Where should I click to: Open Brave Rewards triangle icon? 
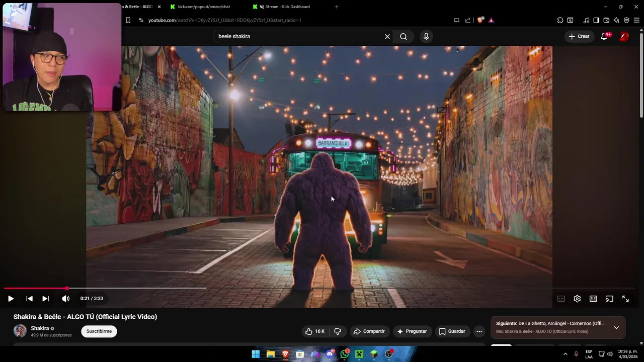coord(491,20)
